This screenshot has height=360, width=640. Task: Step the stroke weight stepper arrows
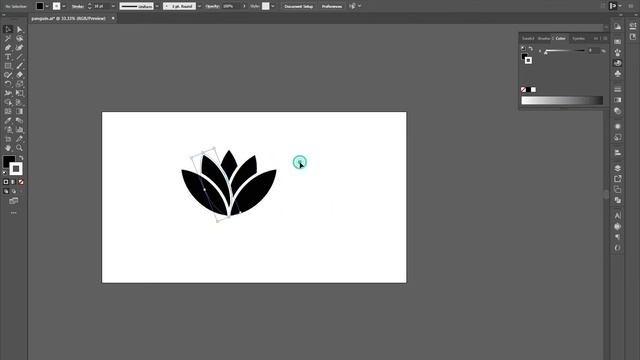[x=89, y=6]
